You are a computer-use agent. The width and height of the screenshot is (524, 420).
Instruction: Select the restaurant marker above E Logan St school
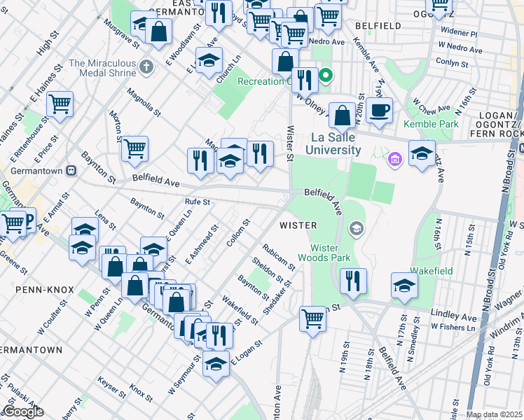tap(219, 336)
